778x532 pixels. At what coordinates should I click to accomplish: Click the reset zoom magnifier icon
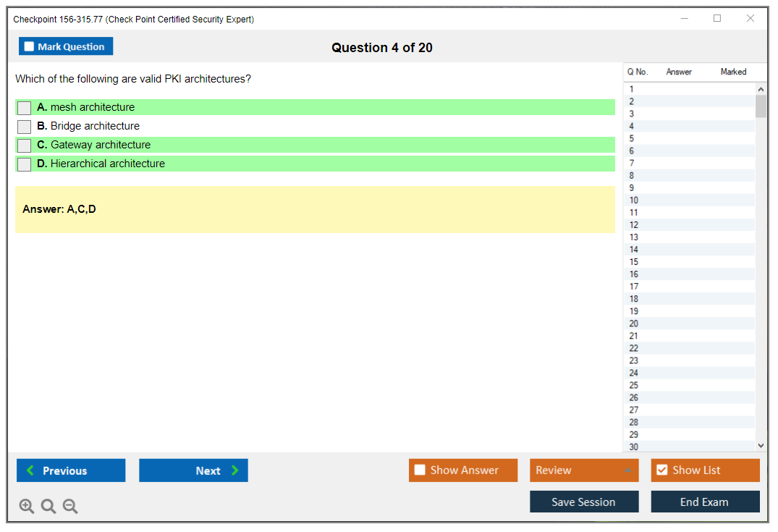click(48, 506)
